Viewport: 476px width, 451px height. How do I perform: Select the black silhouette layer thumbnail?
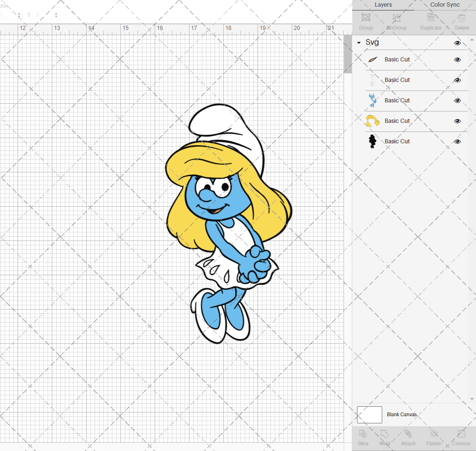click(x=373, y=141)
